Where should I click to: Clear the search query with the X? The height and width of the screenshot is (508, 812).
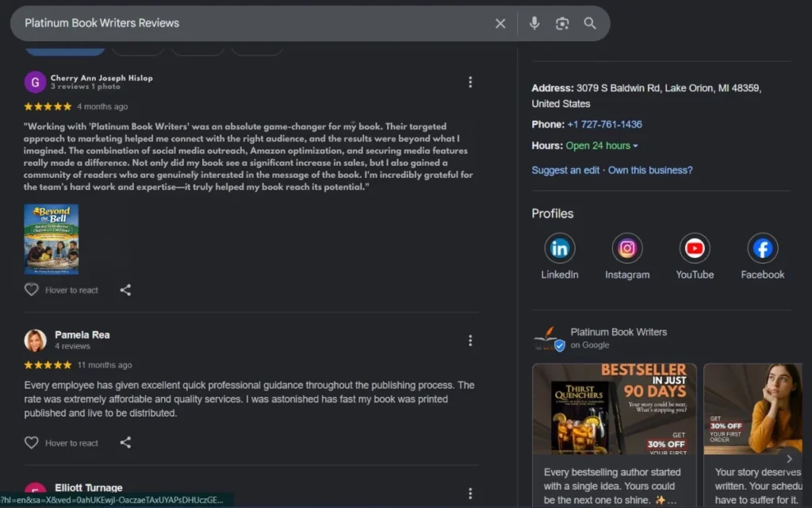pos(500,24)
